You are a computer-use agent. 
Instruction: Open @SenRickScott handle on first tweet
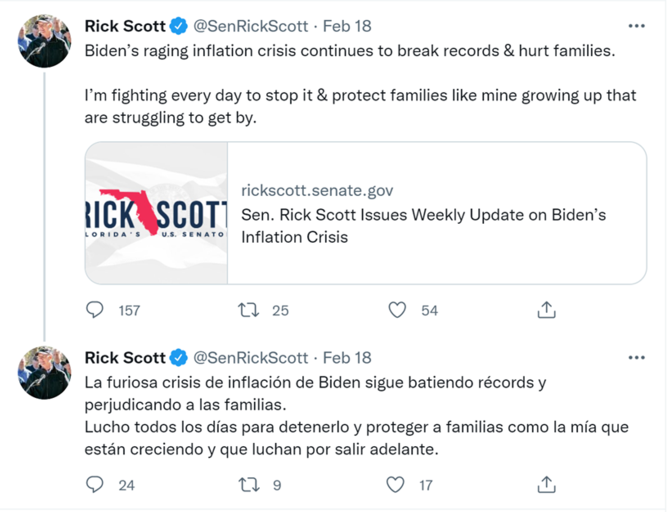[250, 26]
